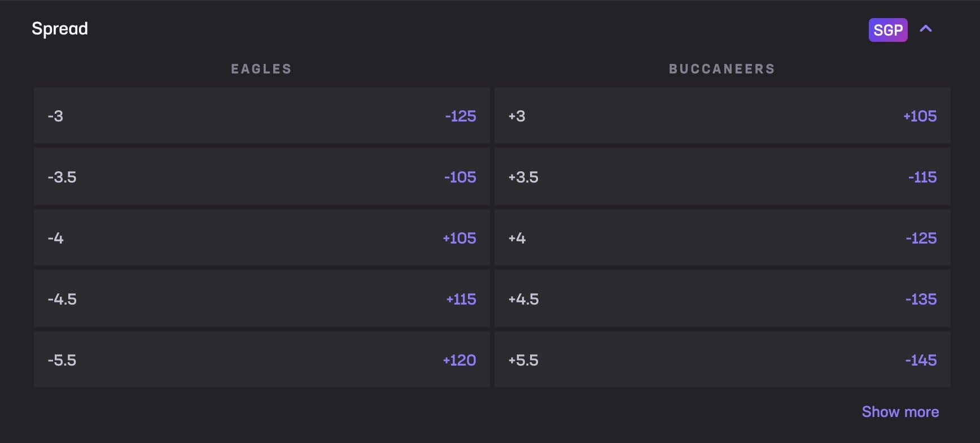Click the SGP badge
This screenshot has height=443, width=980.
click(x=887, y=30)
